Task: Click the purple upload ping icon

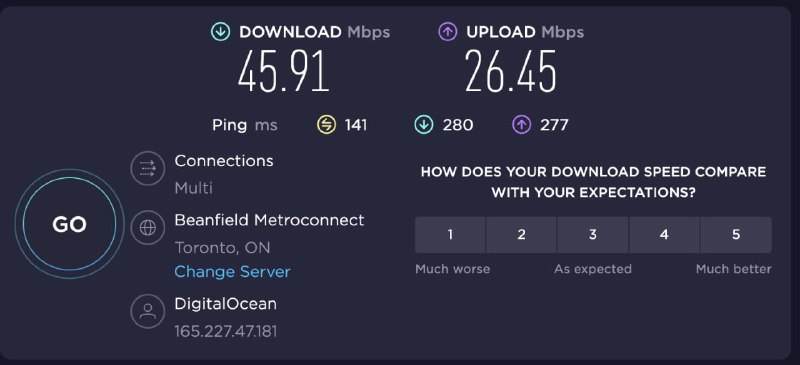Action: point(521,125)
